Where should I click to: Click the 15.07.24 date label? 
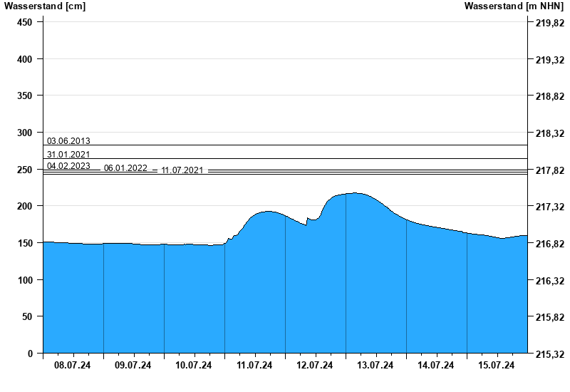click(497, 366)
